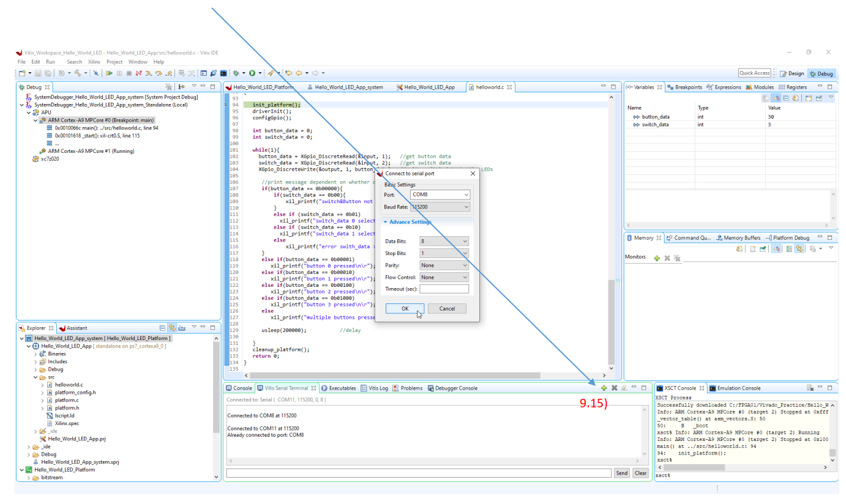Expand the Binaries folder in Explorer
This screenshot has height=504, width=846.
click(36, 354)
